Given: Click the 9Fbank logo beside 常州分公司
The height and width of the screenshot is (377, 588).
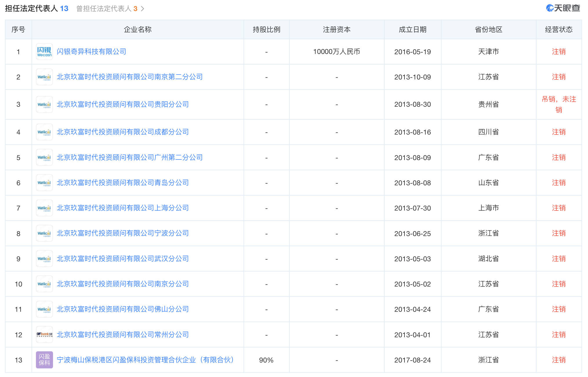Looking at the screenshot, I should click(44, 335).
